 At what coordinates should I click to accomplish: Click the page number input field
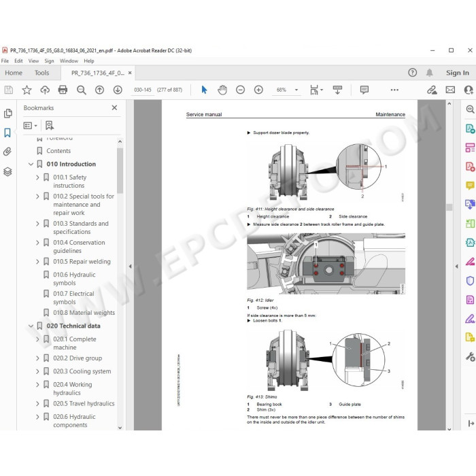pos(143,90)
